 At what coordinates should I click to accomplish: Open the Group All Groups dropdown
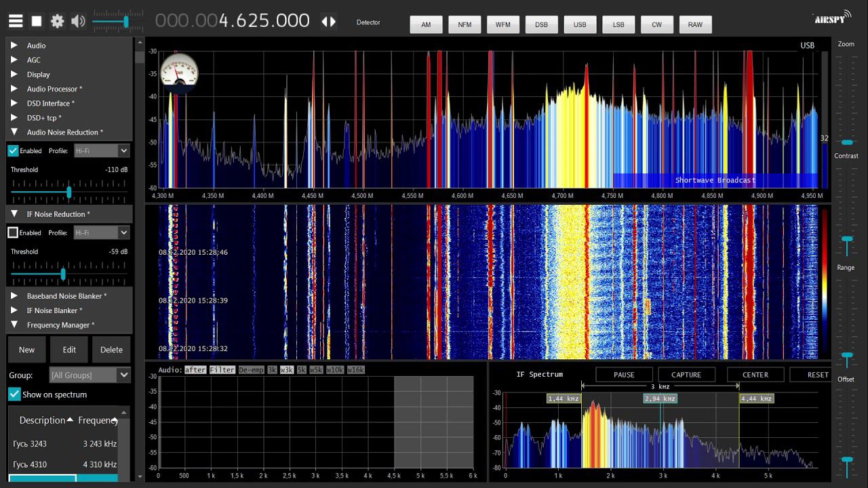(90, 375)
